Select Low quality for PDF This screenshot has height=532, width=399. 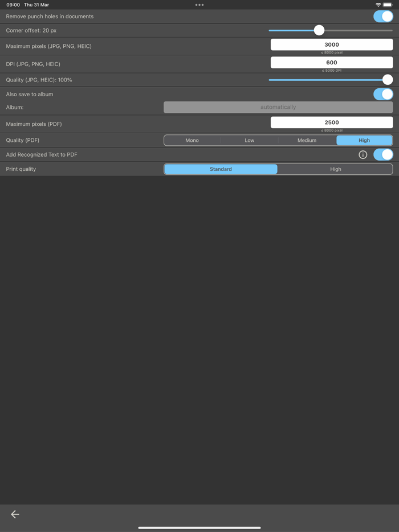point(249,140)
